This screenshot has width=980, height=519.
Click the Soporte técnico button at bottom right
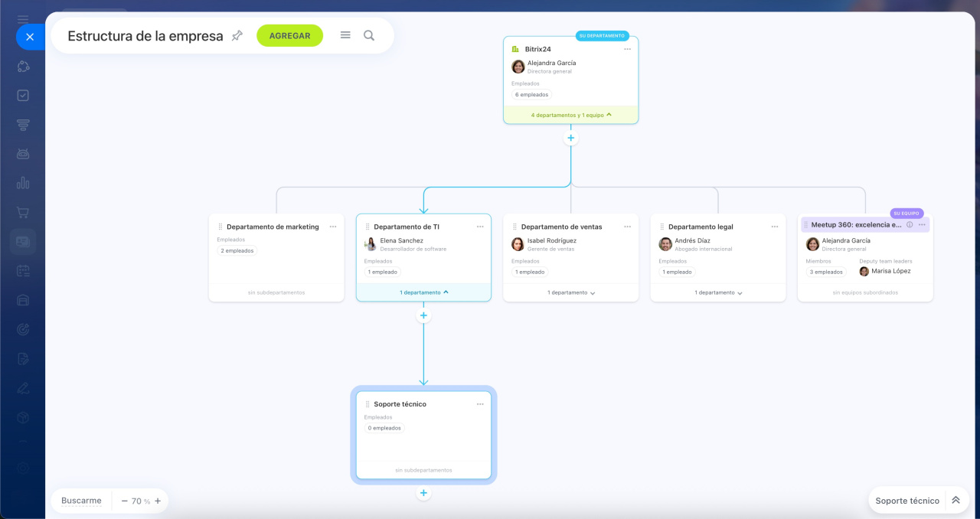(907, 501)
